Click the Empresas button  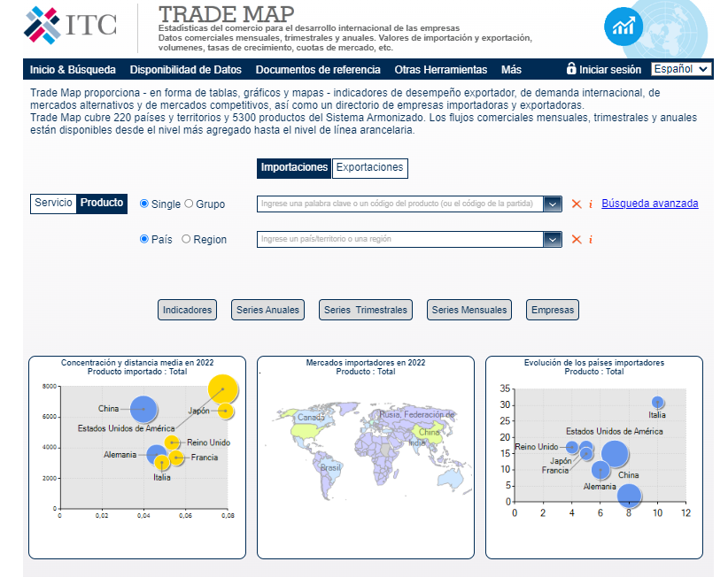[x=553, y=310]
